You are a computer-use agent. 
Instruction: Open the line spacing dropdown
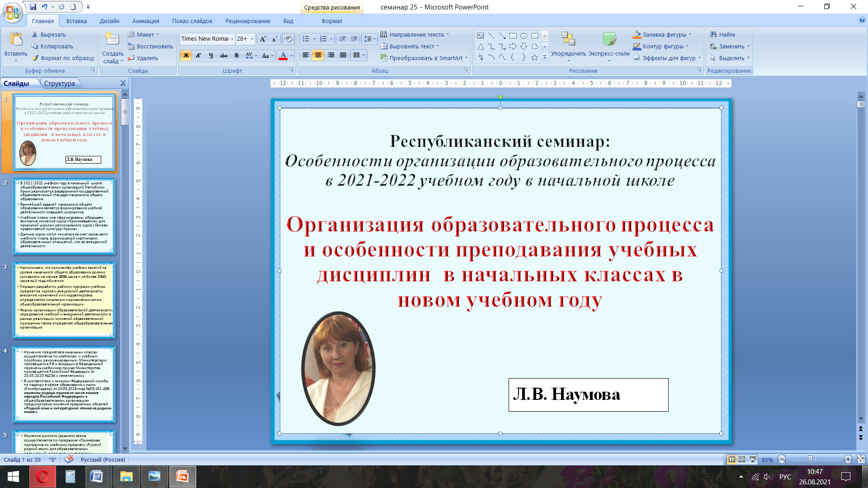[370, 39]
